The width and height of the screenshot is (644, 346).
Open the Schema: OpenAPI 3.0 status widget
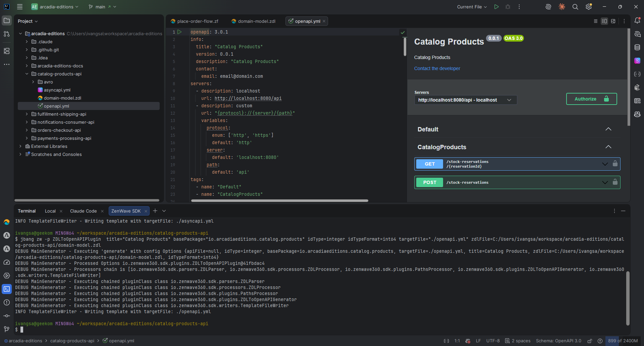558,341
